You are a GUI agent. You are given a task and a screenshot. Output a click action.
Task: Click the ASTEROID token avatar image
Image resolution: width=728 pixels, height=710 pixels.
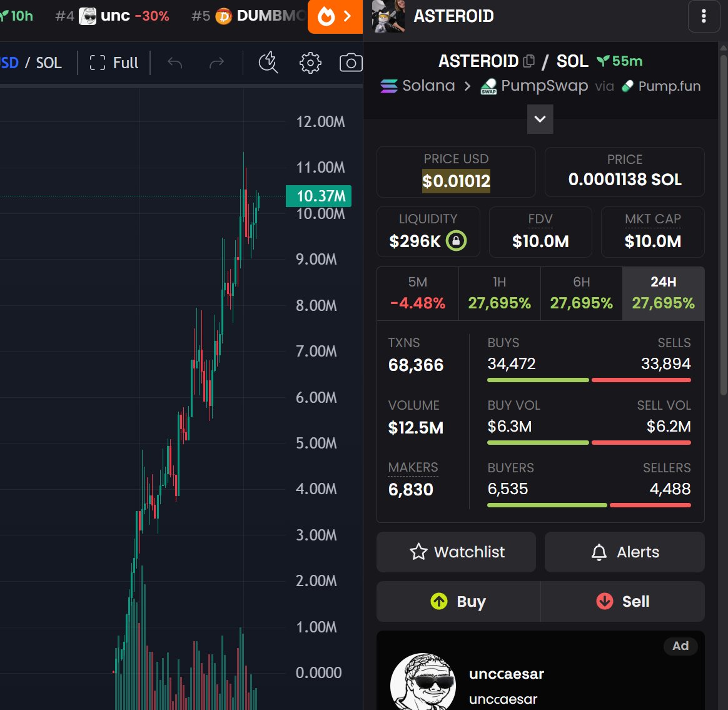388,16
